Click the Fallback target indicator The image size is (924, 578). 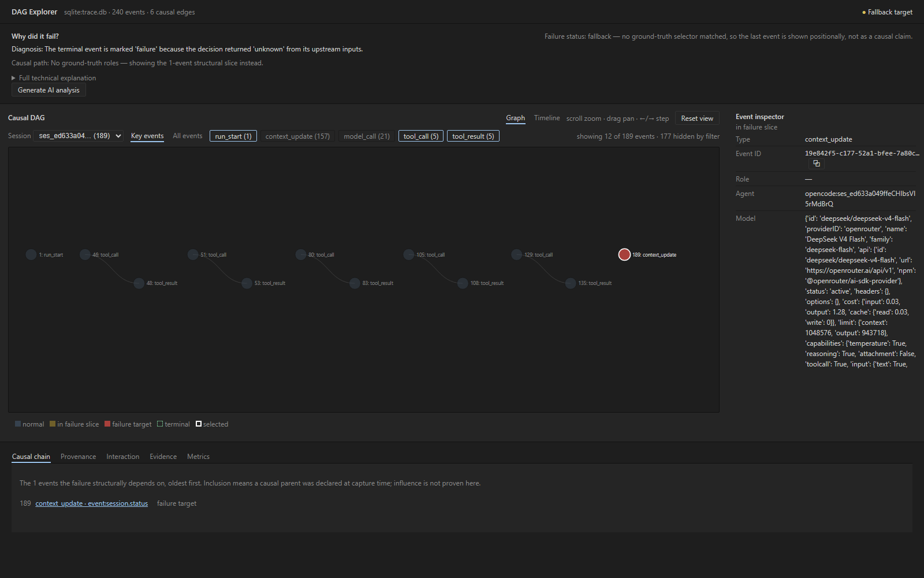887,12
